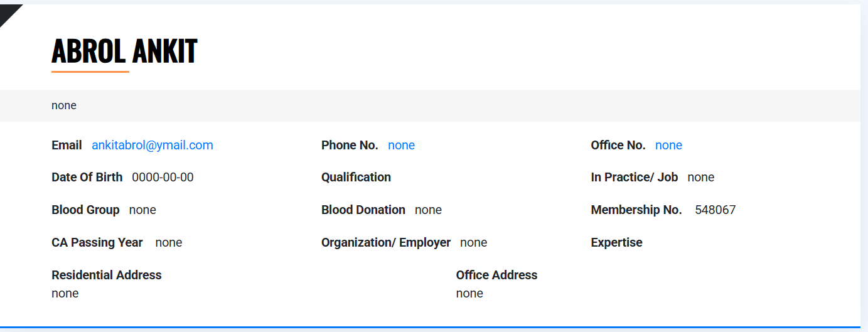Click the dark corner triangle icon
Viewport: 868px width, 332px height.
click(x=8, y=11)
